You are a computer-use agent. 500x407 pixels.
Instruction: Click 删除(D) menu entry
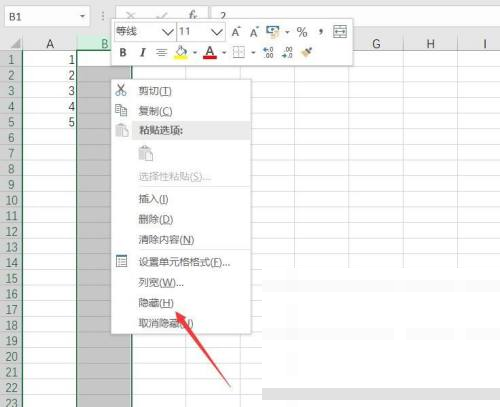point(156,219)
